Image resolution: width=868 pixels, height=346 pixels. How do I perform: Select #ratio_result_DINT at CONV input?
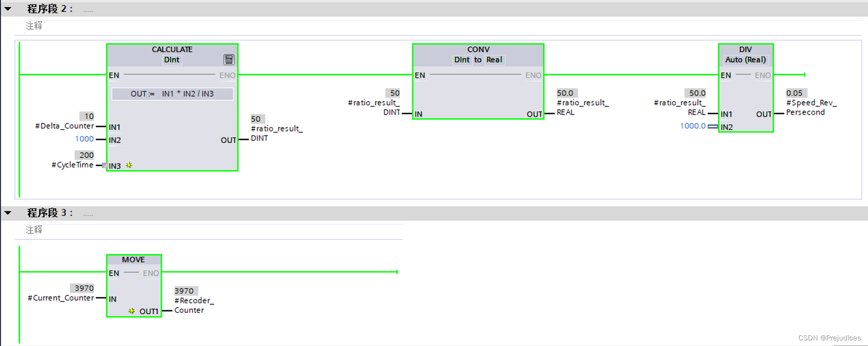pos(374,107)
